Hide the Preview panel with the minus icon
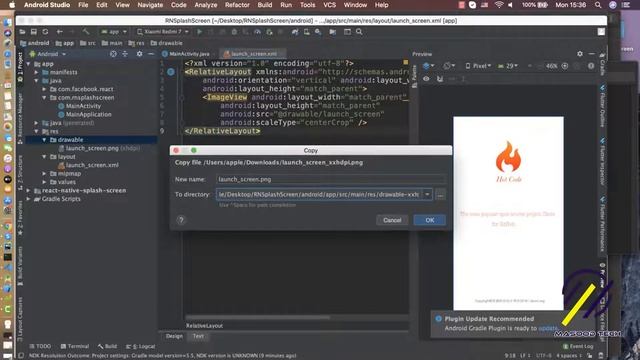The width and height of the screenshot is (640, 360). coord(592,54)
